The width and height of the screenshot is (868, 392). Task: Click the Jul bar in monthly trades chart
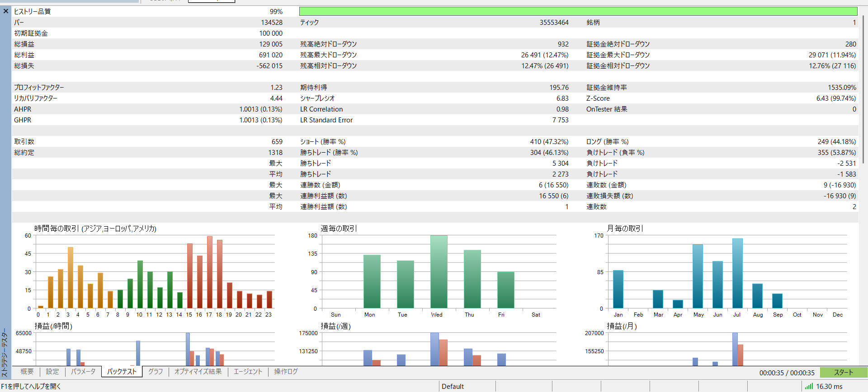pos(737,273)
